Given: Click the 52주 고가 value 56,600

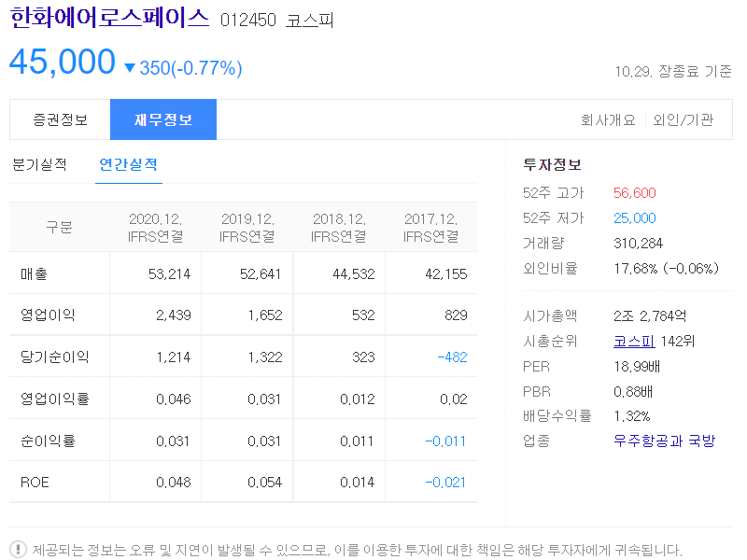Looking at the screenshot, I should [635, 193].
